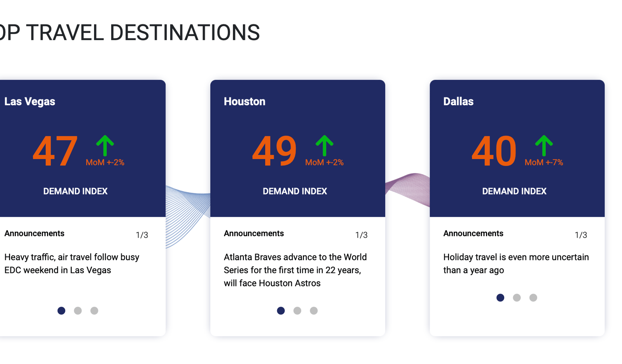
Task: Click the 1/3 counter in Dallas card
Action: (581, 235)
